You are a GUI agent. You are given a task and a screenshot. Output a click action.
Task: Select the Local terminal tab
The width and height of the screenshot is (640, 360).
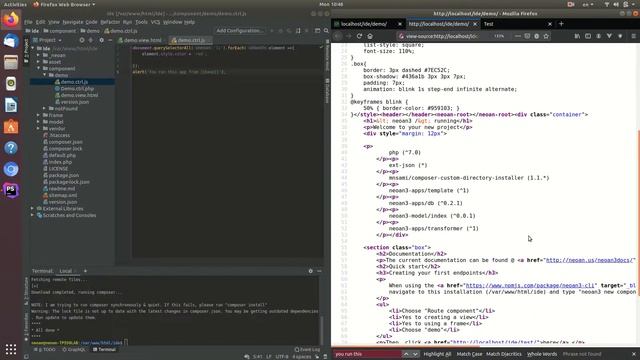(x=65, y=271)
